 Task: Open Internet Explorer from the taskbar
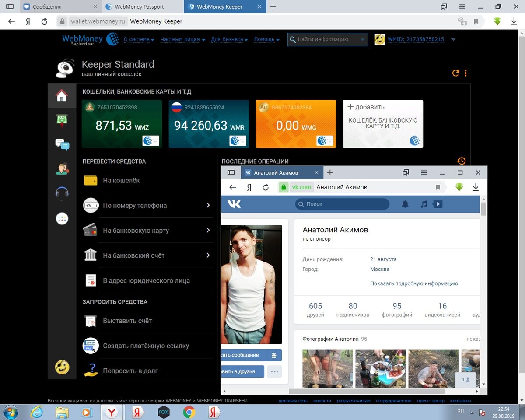(37, 412)
